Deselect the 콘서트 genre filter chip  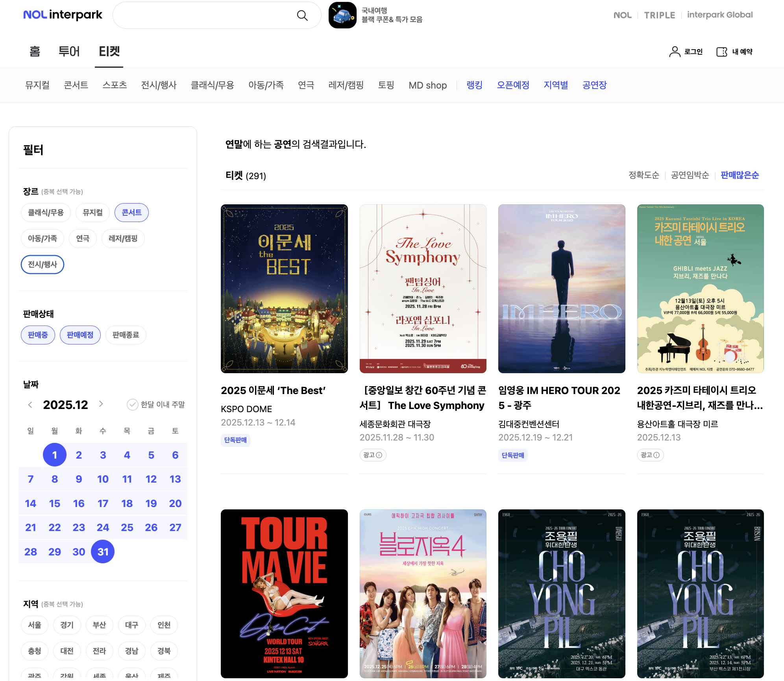click(x=131, y=213)
